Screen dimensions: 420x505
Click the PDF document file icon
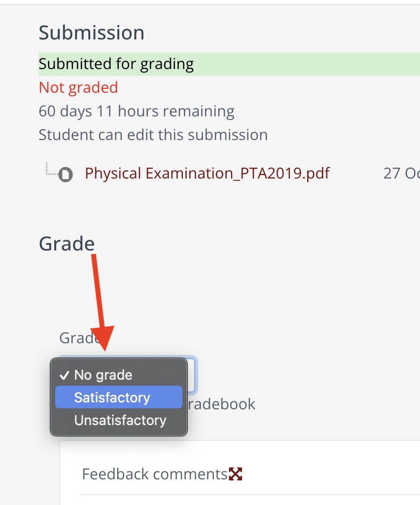coord(66,175)
